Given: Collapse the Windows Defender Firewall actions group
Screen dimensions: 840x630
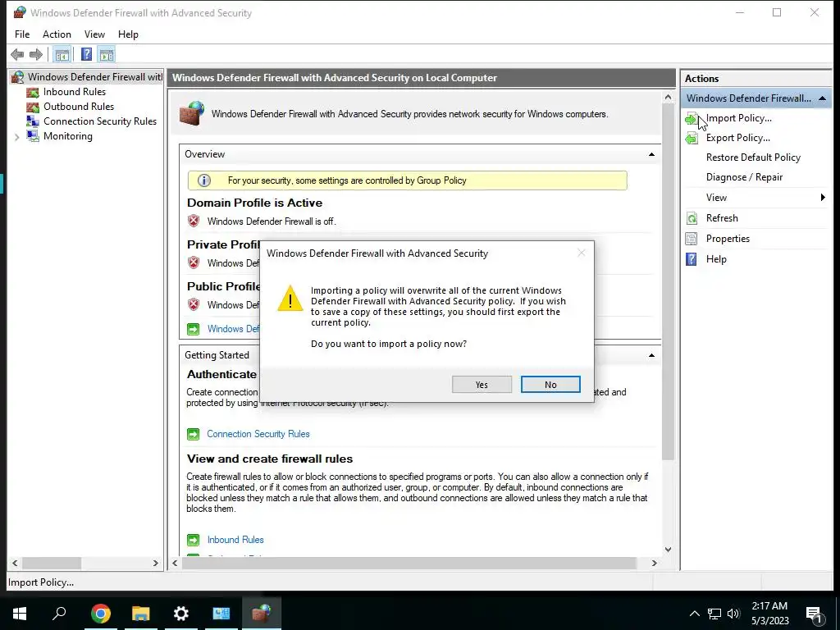Looking at the screenshot, I should tap(822, 98).
